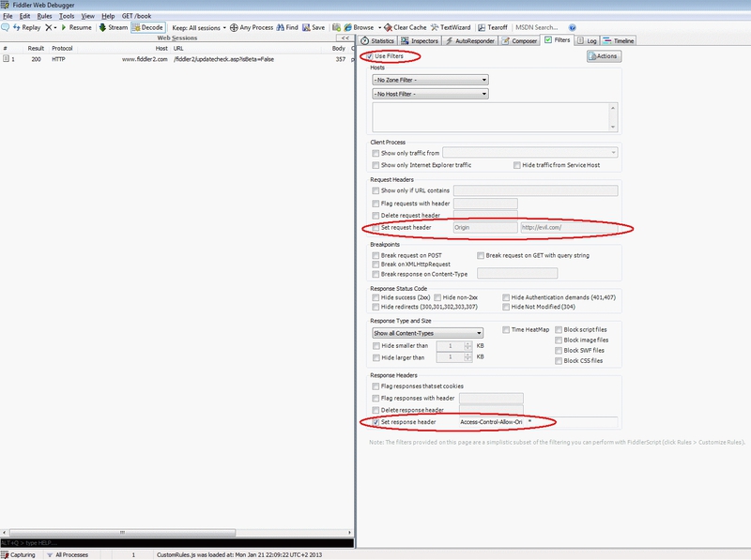This screenshot has height=560, width=751.
Task: Check Block CSS files
Action: pos(559,361)
